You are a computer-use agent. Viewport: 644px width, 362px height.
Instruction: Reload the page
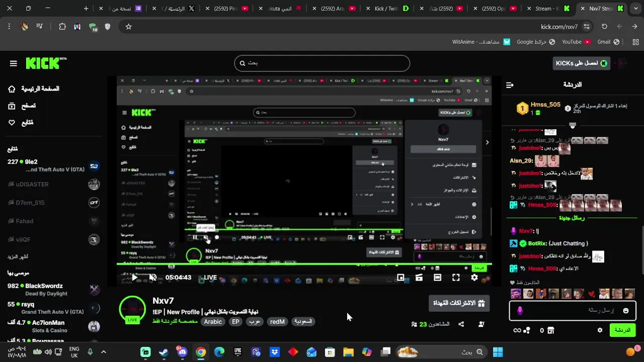pyautogui.click(x=604, y=27)
